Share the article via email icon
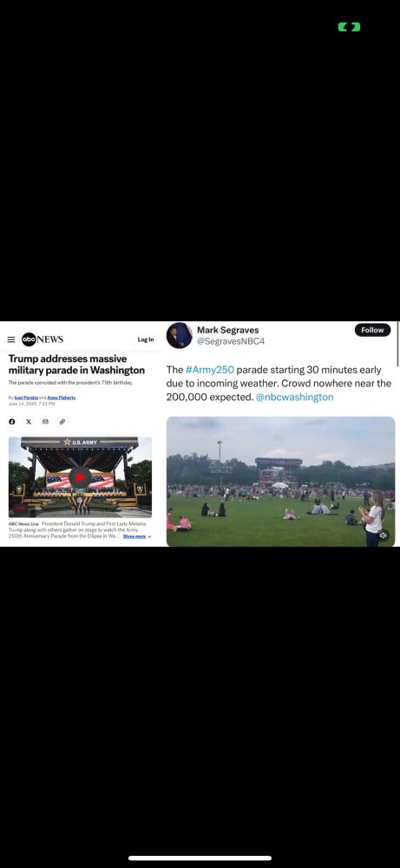This screenshot has width=400, height=868. coord(45,421)
